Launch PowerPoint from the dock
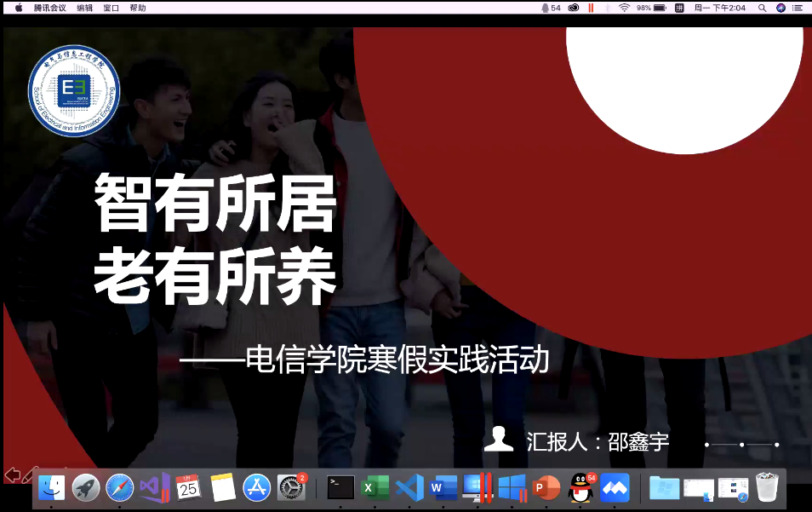Screen dimensions: 812x512 point(546,488)
